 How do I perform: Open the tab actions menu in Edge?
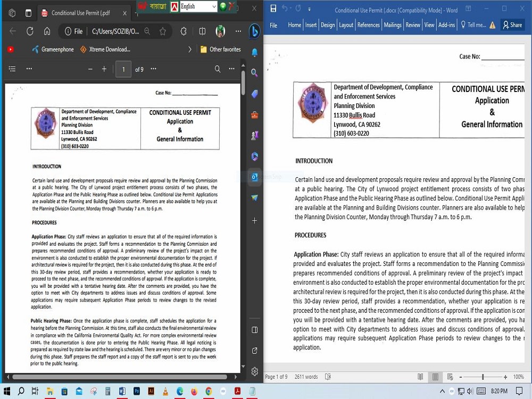(x=29, y=13)
